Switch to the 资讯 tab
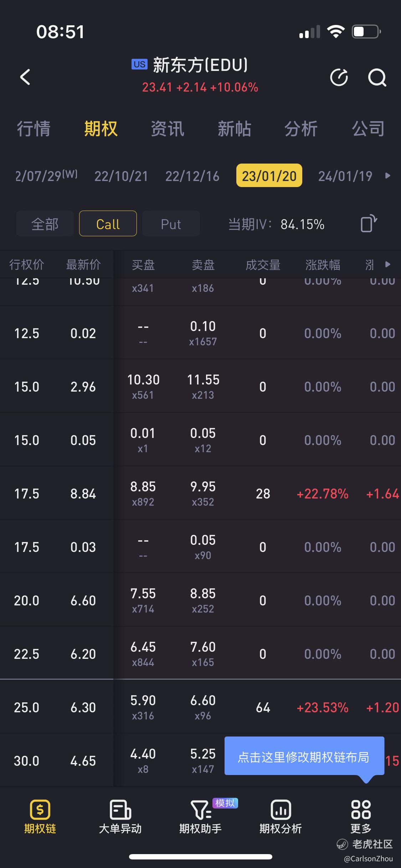The width and height of the screenshot is (401, 868). (x=168, y=129)
